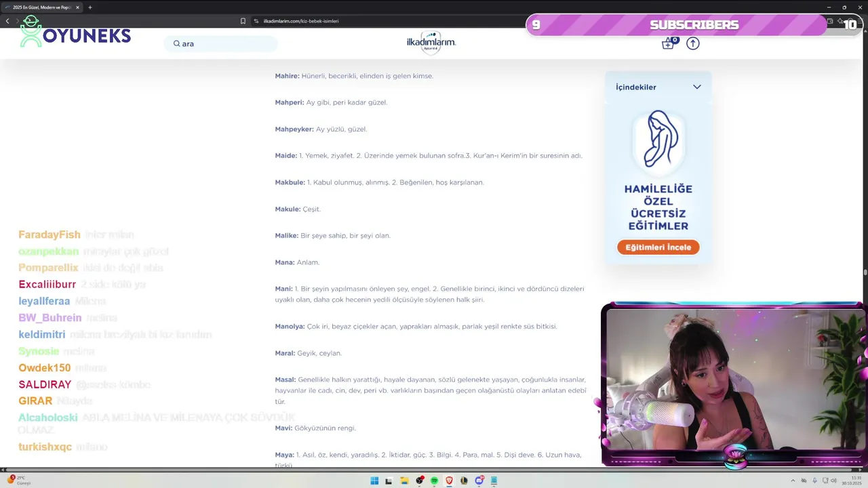Click chat username leyallferaa
868x488 pixels.
44,301
